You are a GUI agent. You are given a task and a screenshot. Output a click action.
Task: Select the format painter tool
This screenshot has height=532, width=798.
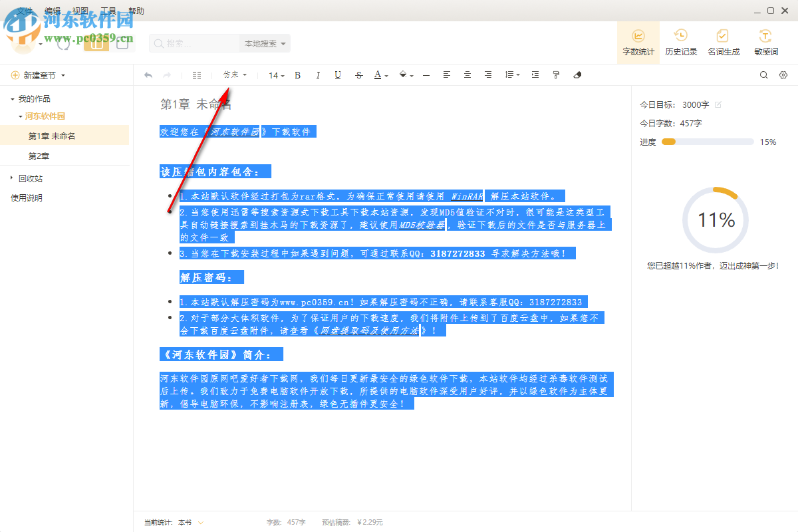click(x=556, y=75)
